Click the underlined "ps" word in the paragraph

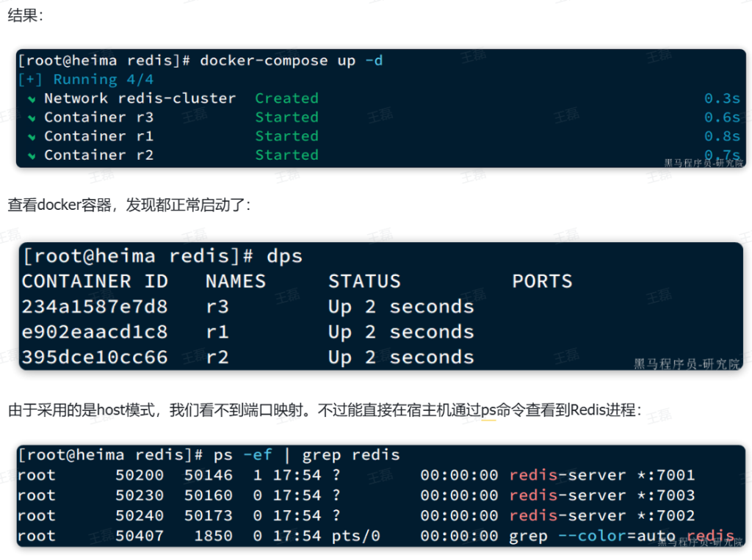coord(489,410)
